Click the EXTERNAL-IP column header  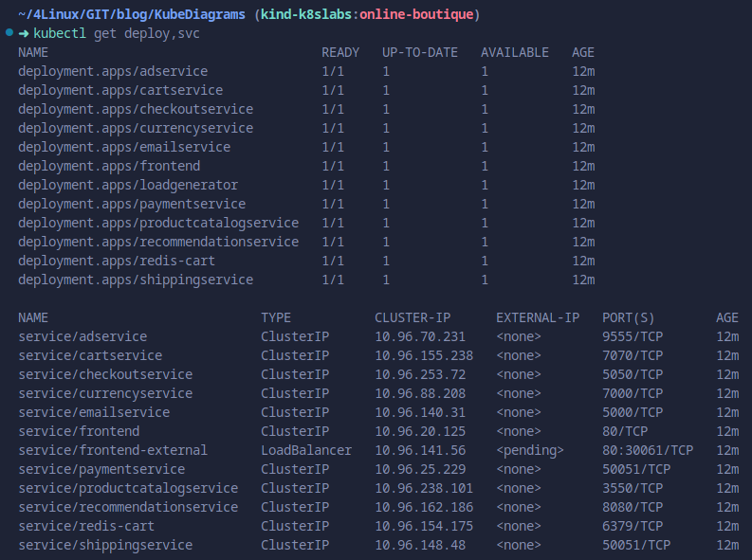pyautogui.click(x=537, y=317)
